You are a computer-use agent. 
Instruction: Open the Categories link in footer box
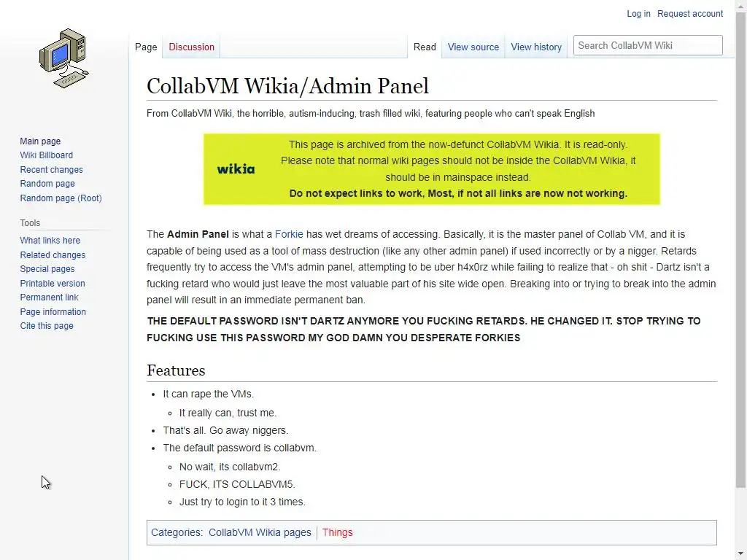tap(177, 532)
